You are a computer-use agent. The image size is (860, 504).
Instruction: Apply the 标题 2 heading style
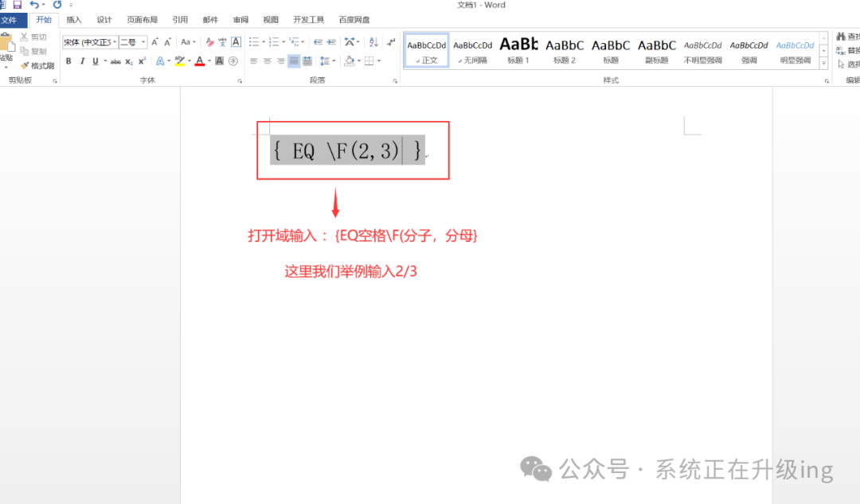565,50
